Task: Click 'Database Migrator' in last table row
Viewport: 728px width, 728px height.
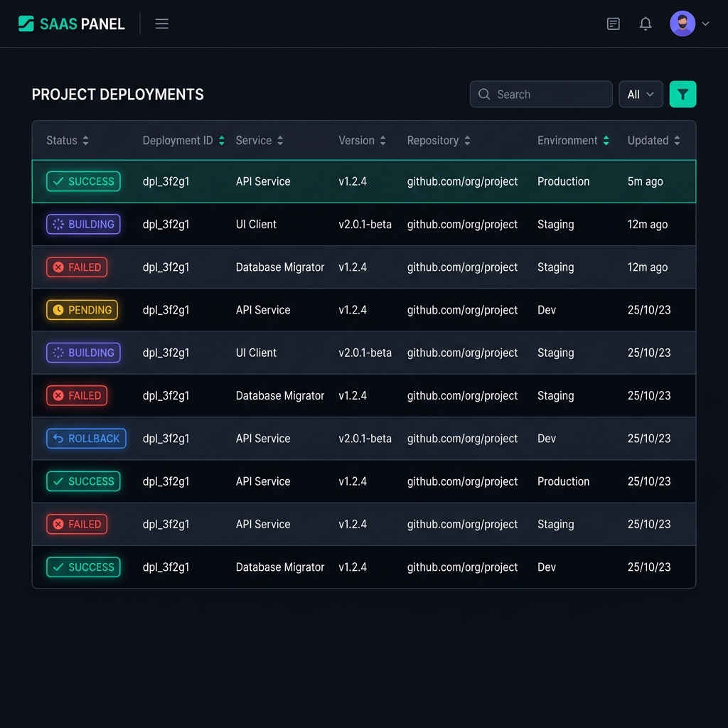Action: pos(280,567)
